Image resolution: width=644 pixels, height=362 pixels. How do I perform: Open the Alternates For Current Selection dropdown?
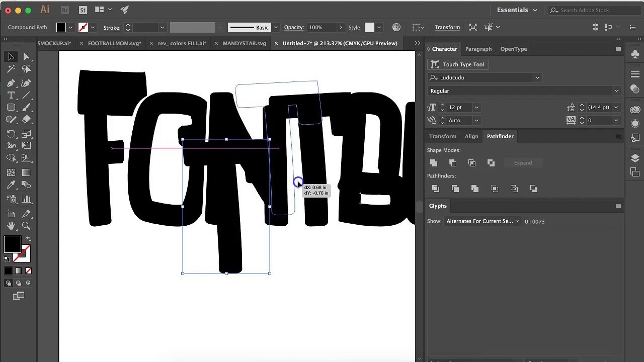[482, 221]
